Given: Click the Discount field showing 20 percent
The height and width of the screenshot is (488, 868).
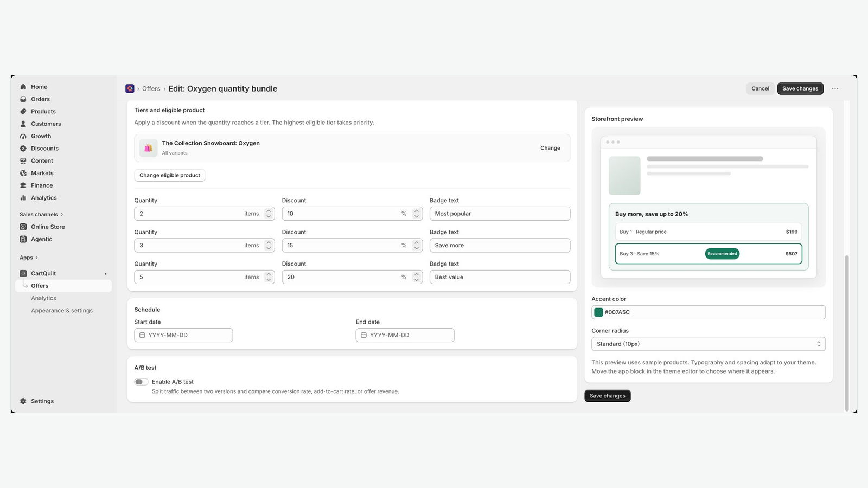Looking at the screenshot, I should 352,277.
